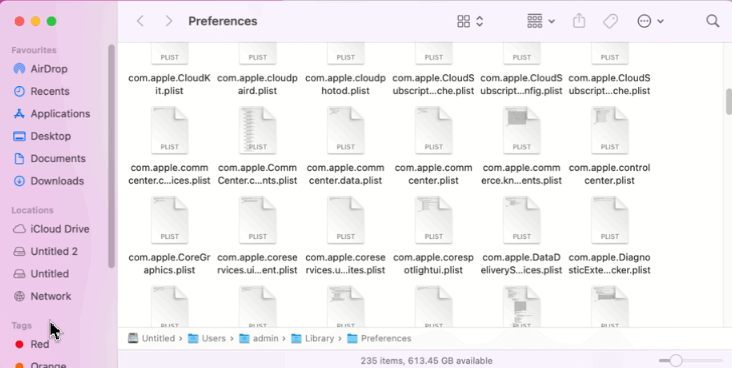Click the Locations section header
This screenshot has width=732, height=368.
point(32,210)
